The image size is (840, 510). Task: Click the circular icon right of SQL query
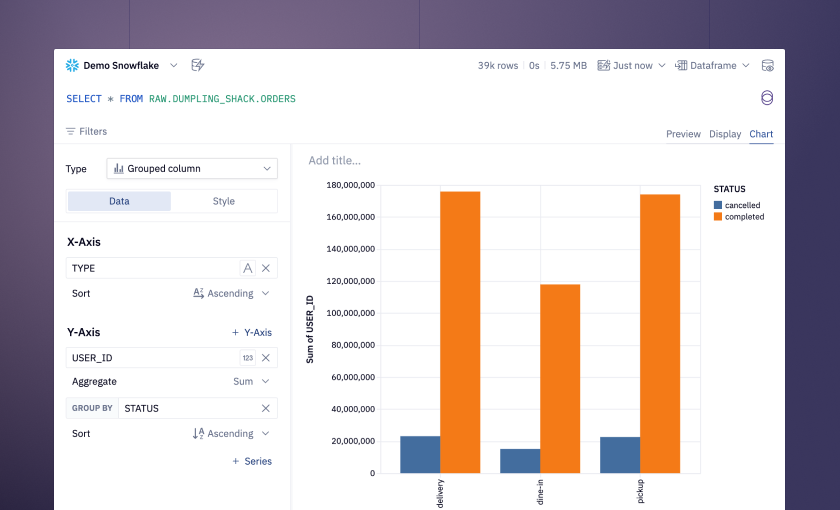[x=767, y=98]
